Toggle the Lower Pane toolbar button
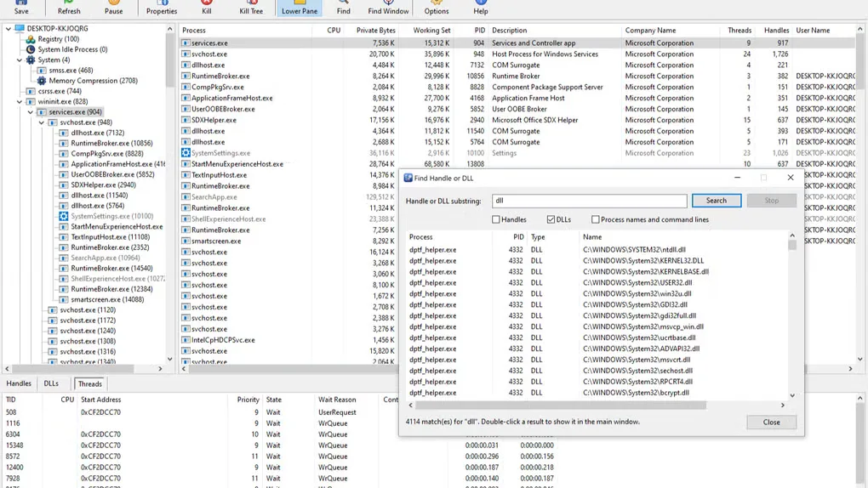Screen dimensions: 868x488 tap(300, 7)
